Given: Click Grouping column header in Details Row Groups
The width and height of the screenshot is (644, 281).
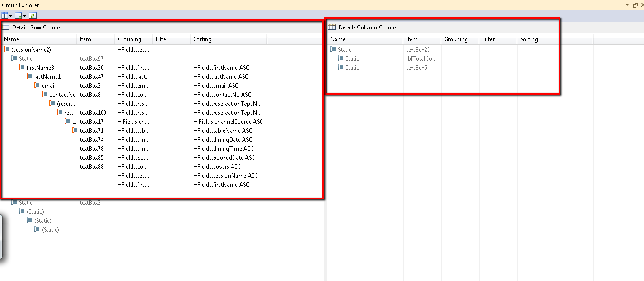Looking at the screenshot, I should click(x=134, y=39).
